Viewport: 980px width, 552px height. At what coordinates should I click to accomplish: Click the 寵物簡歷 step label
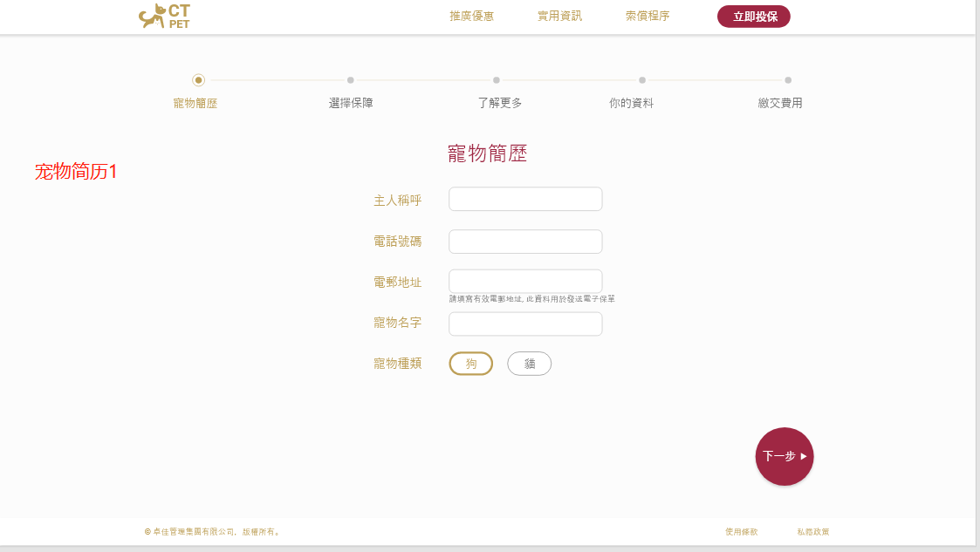pyautogui.click(x=195, y=103)
